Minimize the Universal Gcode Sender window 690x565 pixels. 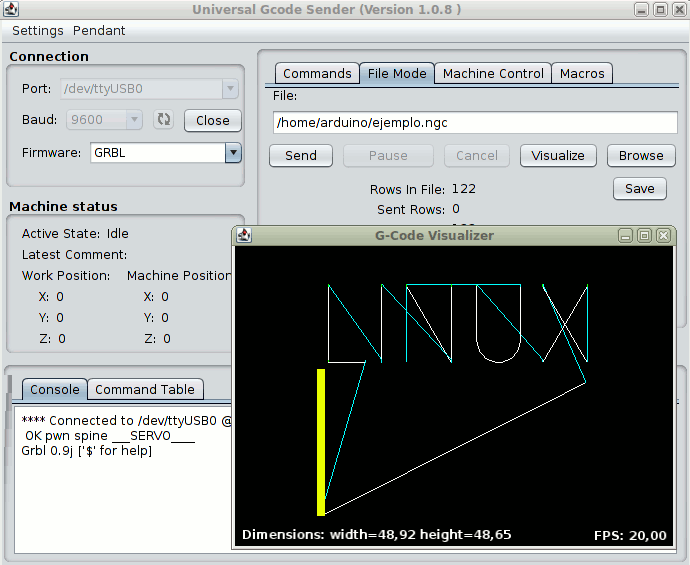click(642, 10)
